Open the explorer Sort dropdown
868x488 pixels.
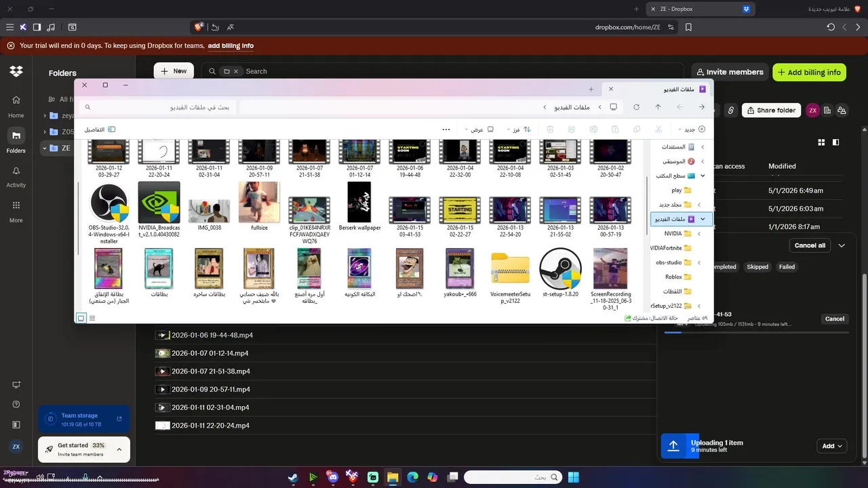coord(520,129)
